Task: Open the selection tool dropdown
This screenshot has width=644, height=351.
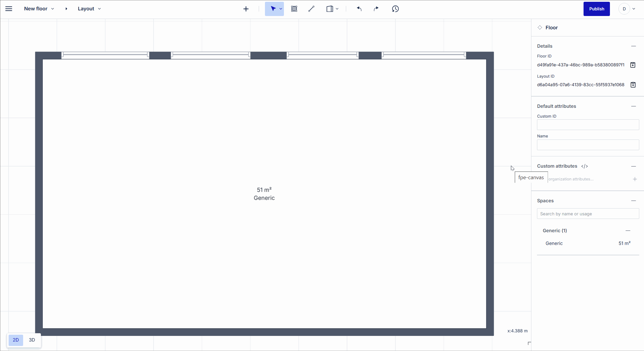Action: pyautogui.click(x=280, y=9)
